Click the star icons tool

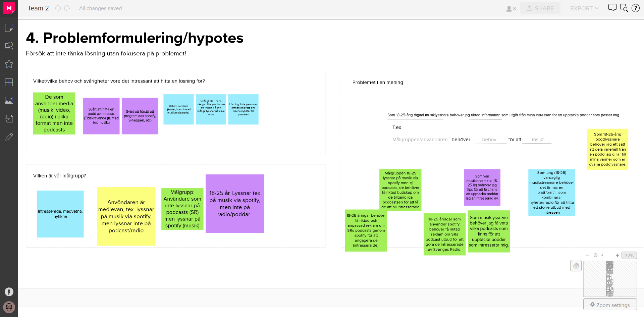point(9,64)
